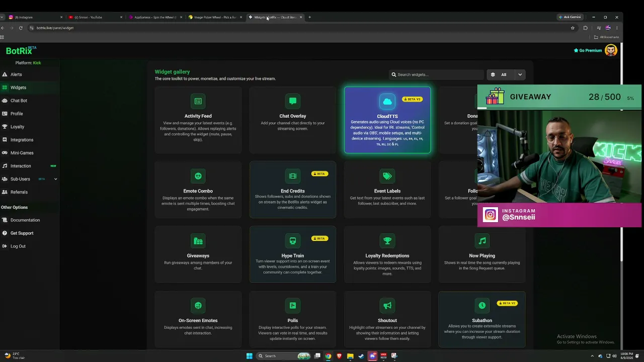
Task: Open the Activity Feed widget icon
Action: (x=198, y=101)
